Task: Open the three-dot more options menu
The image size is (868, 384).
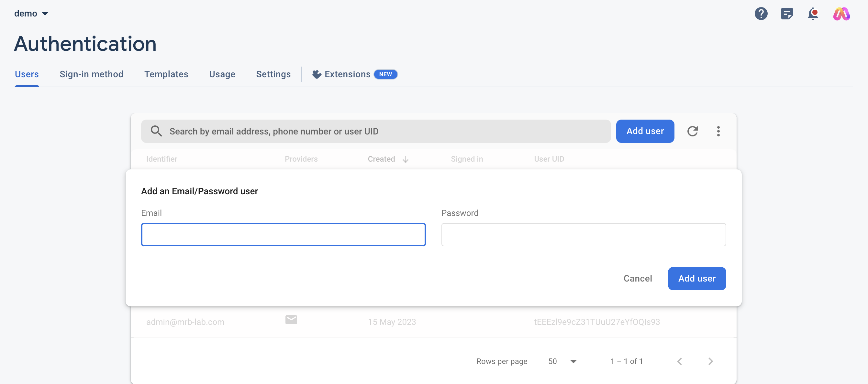Action: pyautogui.click(x=718, y=131)
